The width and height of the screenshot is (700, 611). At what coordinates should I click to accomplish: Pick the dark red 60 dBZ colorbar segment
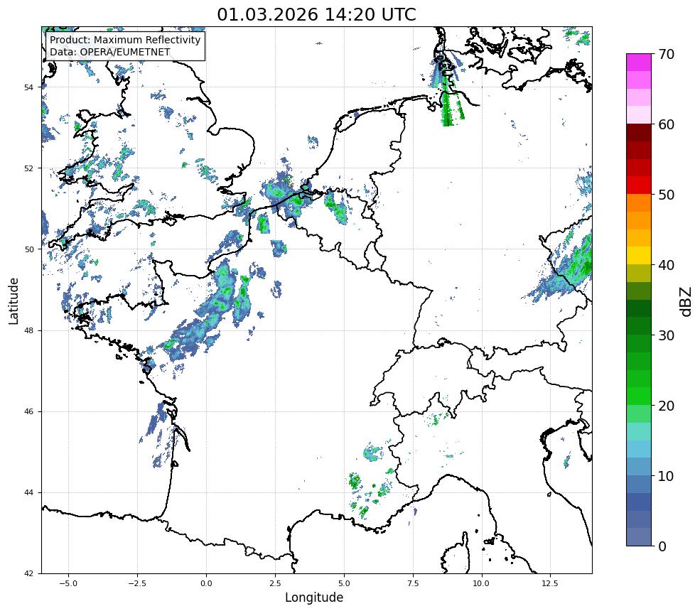point(638,133)
